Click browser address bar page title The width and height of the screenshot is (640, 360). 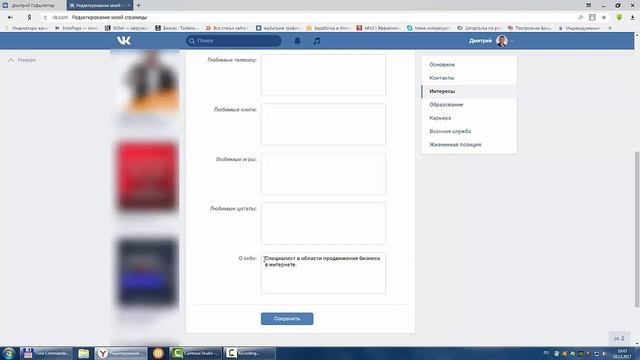pos(109,17)
